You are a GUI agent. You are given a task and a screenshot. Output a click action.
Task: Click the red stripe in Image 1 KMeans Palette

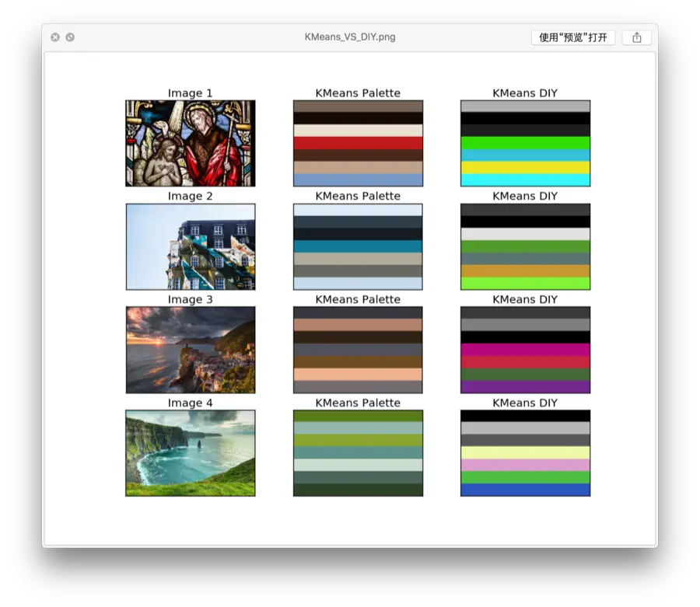[358, 143]
